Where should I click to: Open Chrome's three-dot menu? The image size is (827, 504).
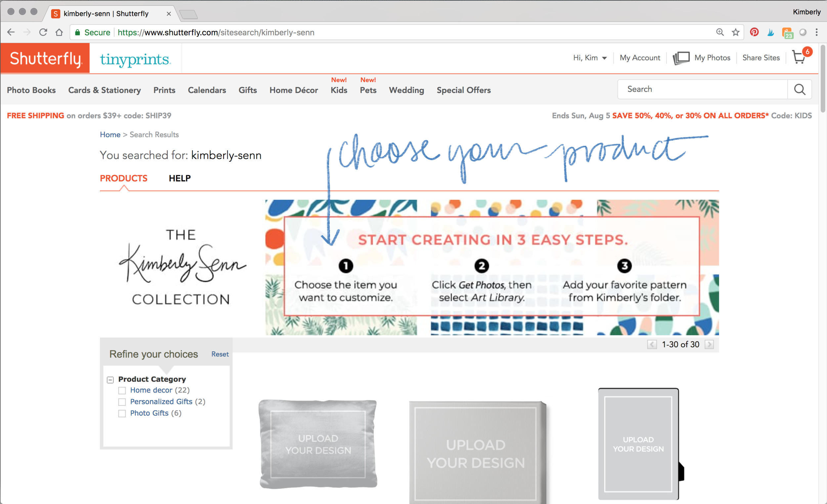click(x=817, y=32)
